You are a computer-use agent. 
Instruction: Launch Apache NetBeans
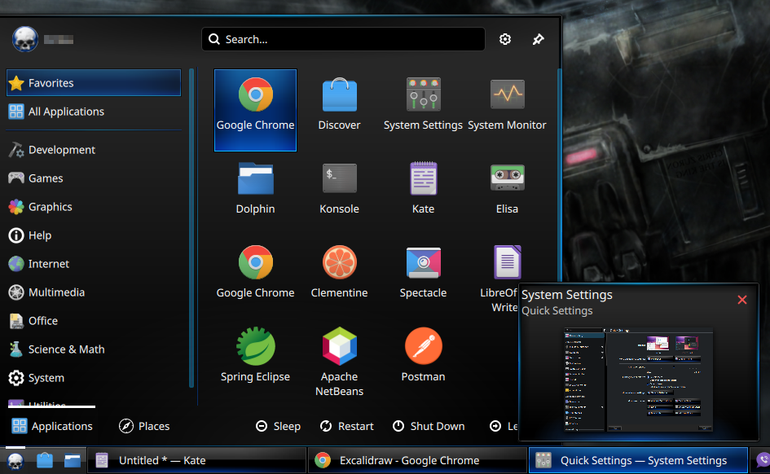tap(339, 362)
